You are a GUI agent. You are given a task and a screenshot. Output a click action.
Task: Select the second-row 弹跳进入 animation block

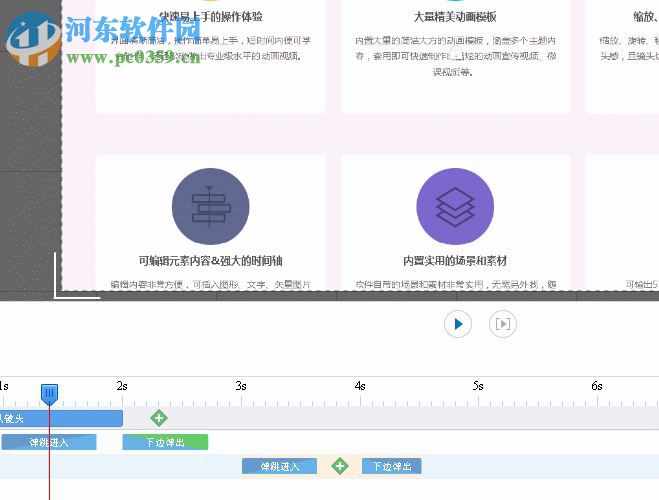[x=279, y=466]
